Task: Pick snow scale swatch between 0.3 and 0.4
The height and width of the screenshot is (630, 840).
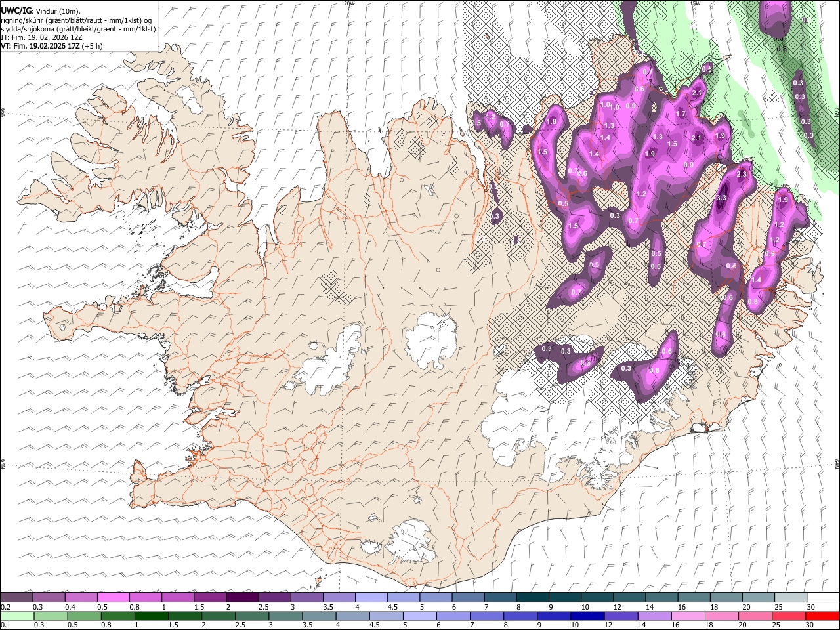Action: 49,597
